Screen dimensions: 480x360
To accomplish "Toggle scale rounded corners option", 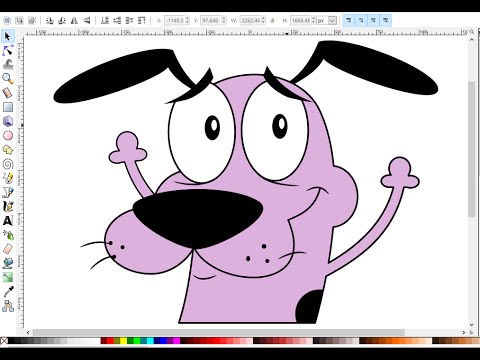I will [x=361, y=21].
